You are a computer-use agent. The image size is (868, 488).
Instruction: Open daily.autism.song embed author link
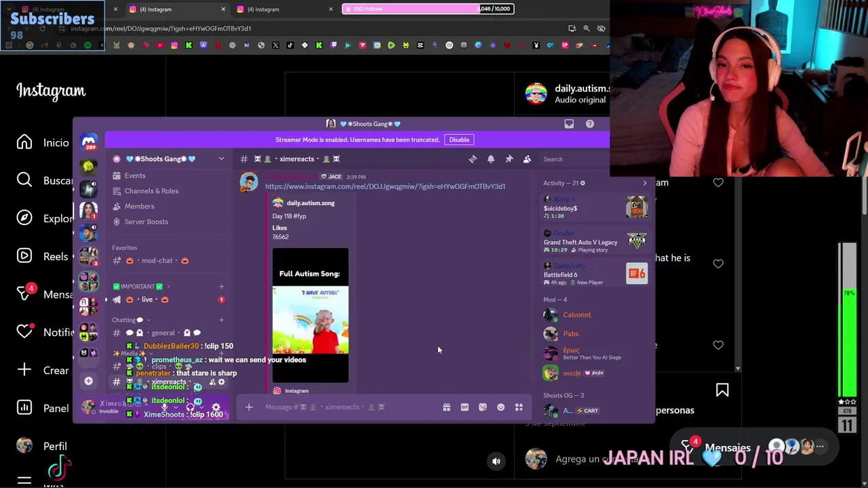coord(311,203)
